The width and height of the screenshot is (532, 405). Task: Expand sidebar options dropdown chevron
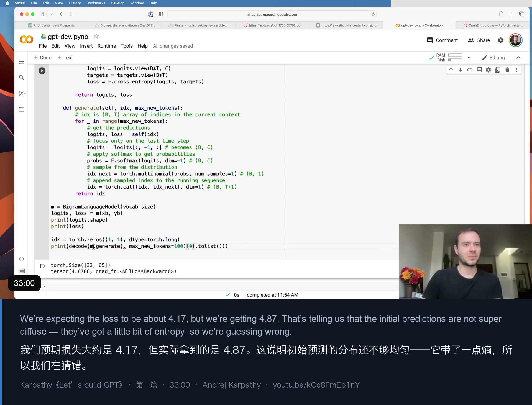[x=52, y=14]
